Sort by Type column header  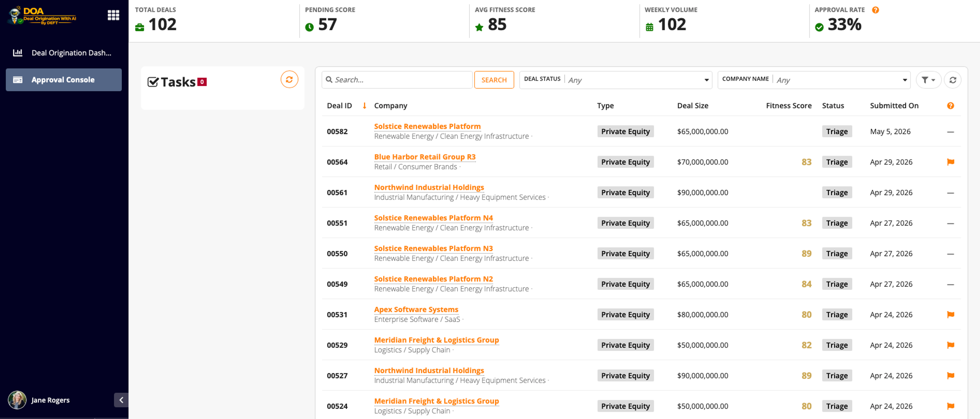pyautogui.click(x=605, y=106)
